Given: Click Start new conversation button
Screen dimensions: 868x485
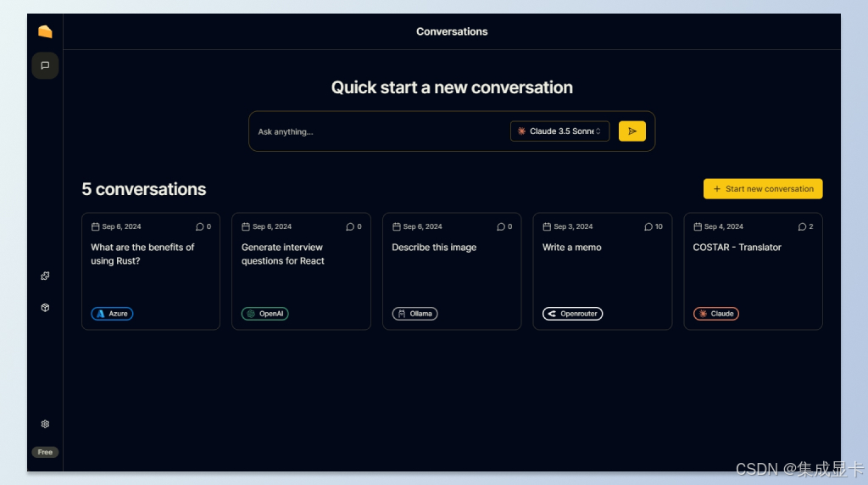Looking at the screenshot, I should coord(763,189).
